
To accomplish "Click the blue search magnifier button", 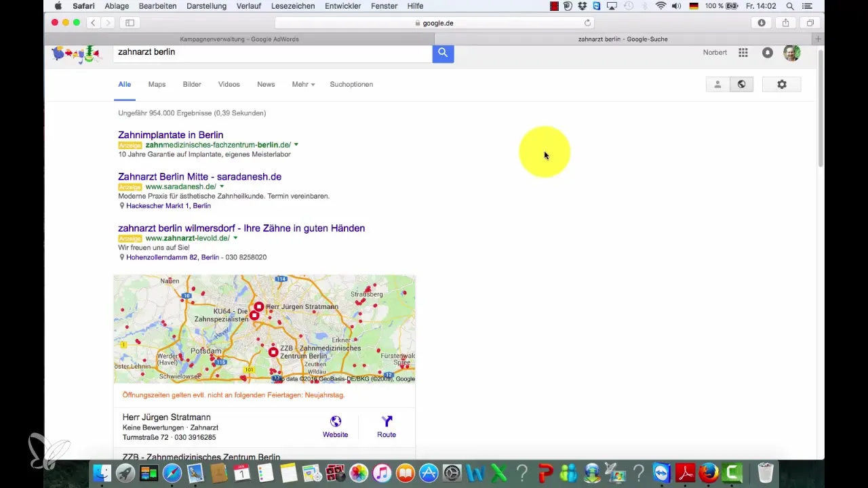I will 443,53.
